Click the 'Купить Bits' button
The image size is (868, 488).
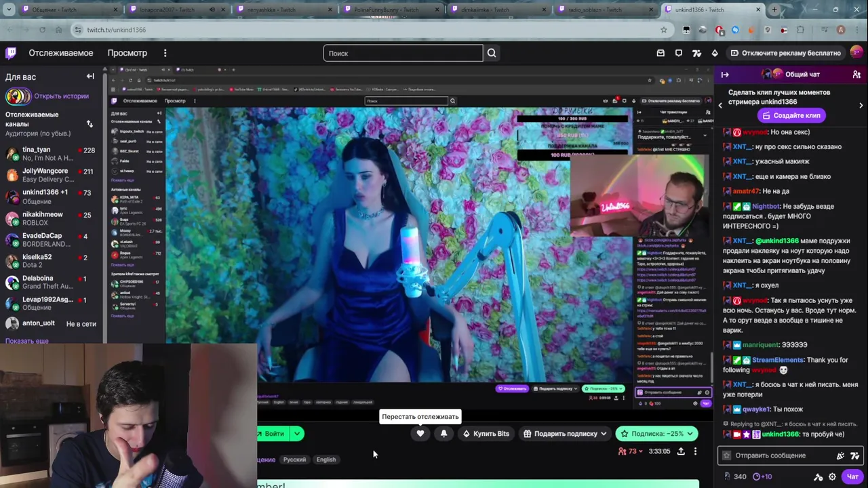click(486, 434)
